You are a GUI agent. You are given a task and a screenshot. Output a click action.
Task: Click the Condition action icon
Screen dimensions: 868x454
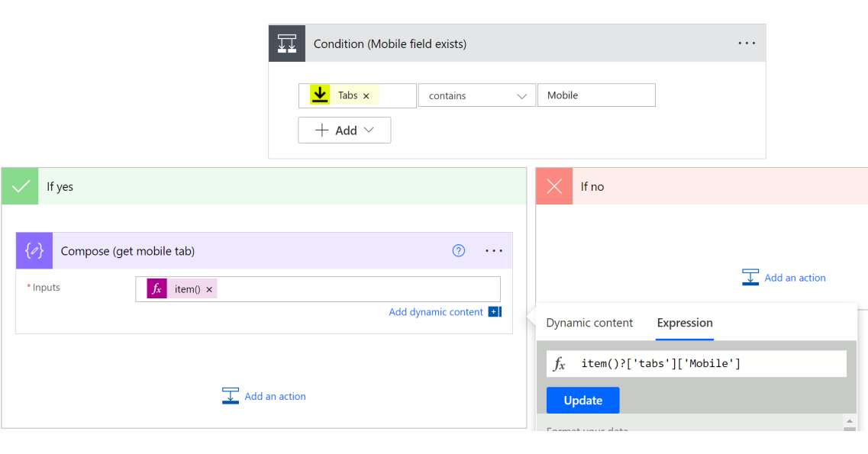click(x=286, y=43)
